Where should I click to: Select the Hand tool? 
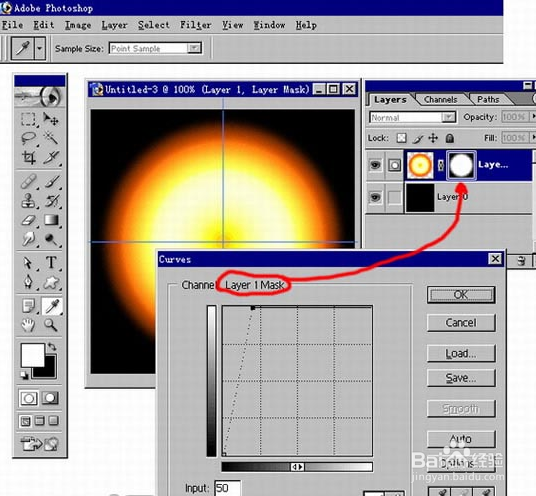click(28, 325)
